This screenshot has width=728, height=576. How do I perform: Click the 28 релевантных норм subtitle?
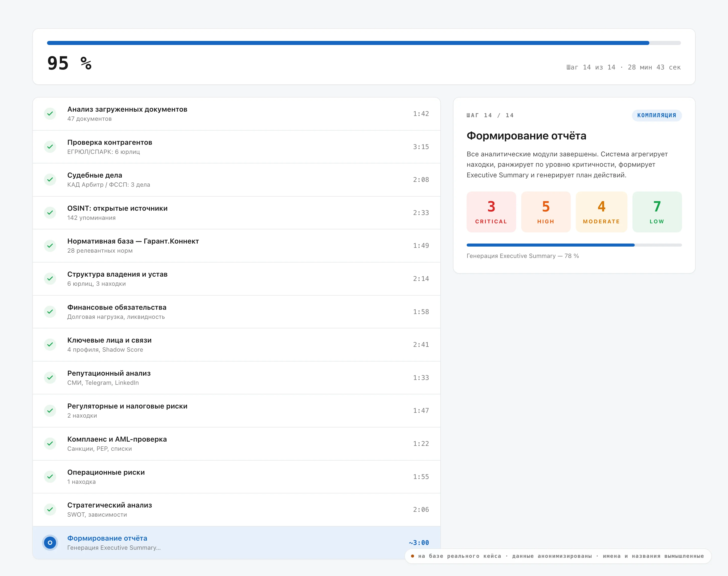[x=100, y=251]
